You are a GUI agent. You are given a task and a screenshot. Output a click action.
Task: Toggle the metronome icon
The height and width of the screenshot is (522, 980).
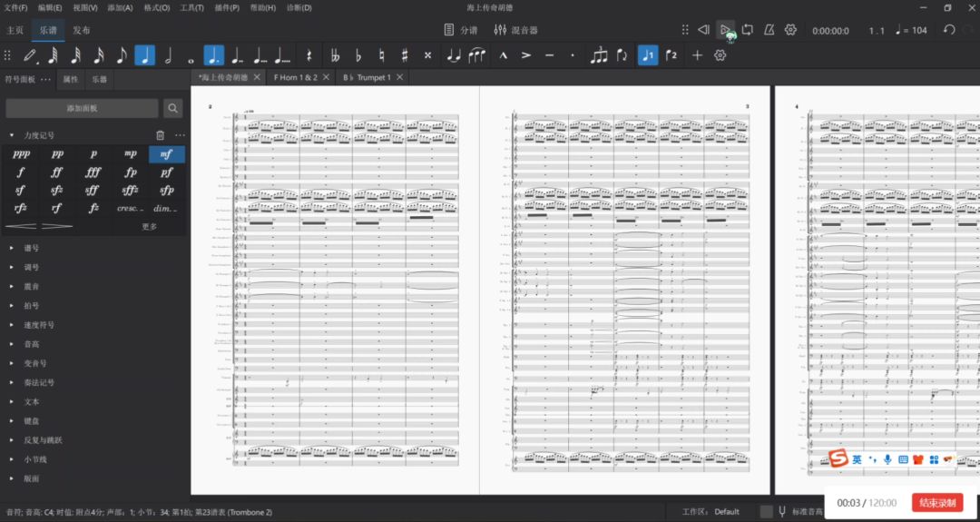point(769,30)
